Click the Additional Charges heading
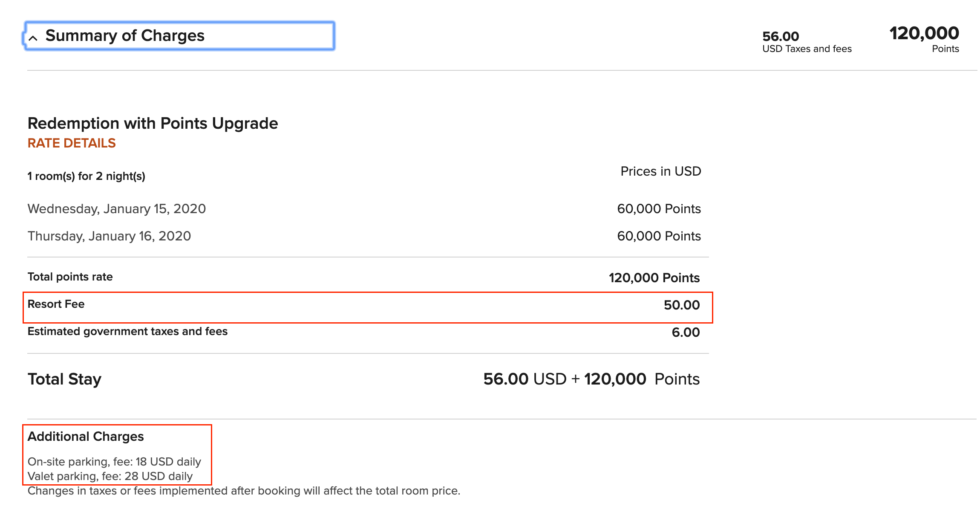 pos(86,437)
